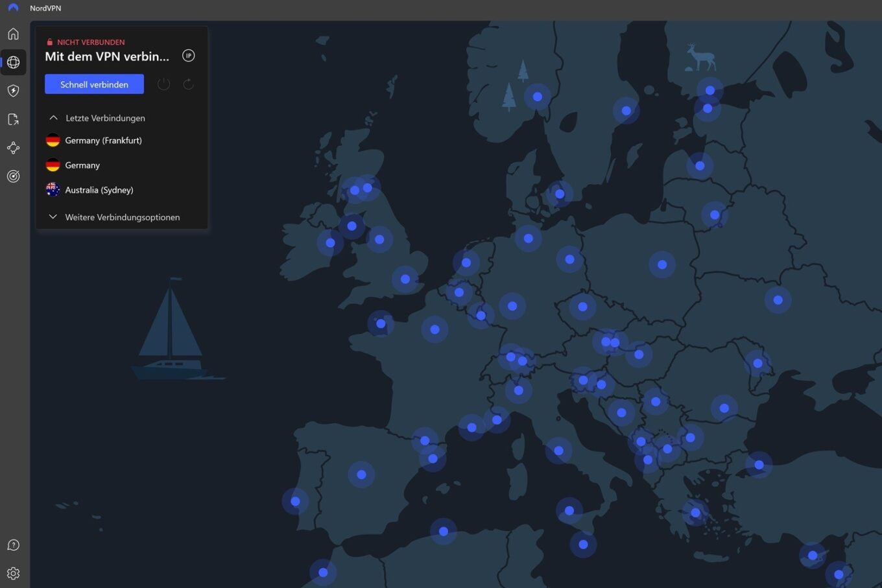The width and height of the screenshot is (882, 588).
Task: Open Threat Protection shield icon
Action: (x=13, y=91)
